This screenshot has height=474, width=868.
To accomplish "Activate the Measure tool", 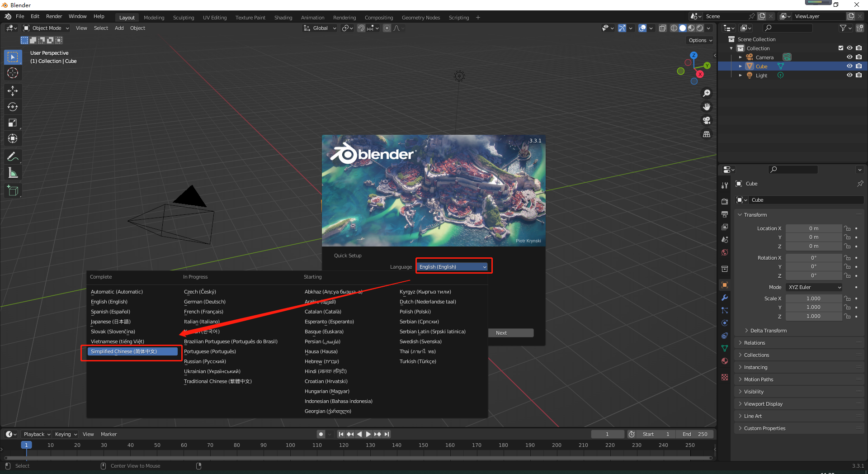I will point(13,172).
